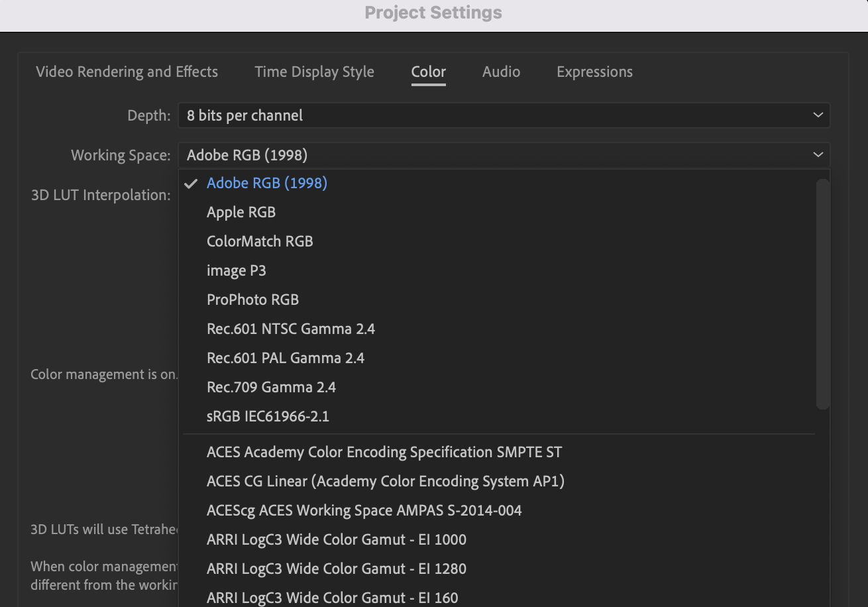Open the Time Display Style tab
868x607 pixels.
pos(314,72)
